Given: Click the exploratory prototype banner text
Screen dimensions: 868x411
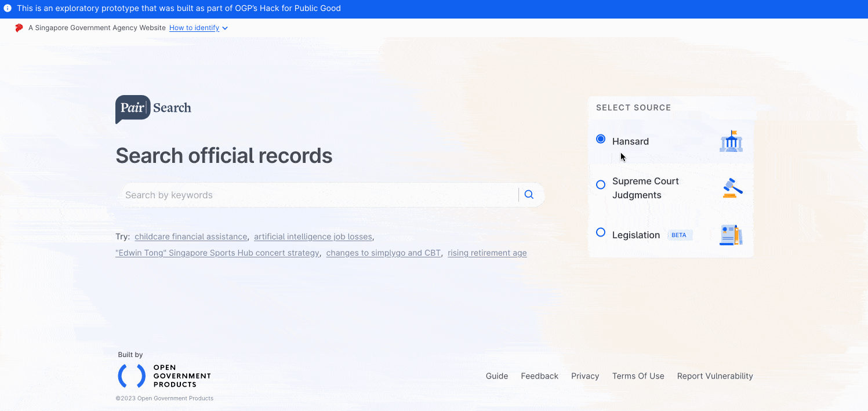Looking at the screenshot, I should point(179,8).
